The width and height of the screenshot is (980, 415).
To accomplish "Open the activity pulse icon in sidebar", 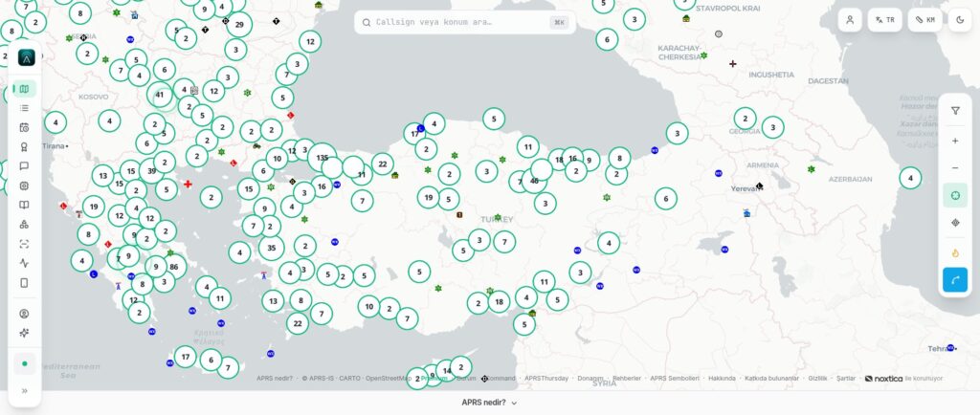I will click(24, 263).
